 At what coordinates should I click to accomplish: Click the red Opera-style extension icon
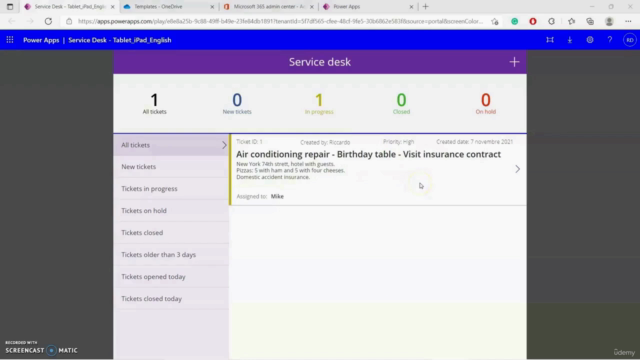coord(533,21)
